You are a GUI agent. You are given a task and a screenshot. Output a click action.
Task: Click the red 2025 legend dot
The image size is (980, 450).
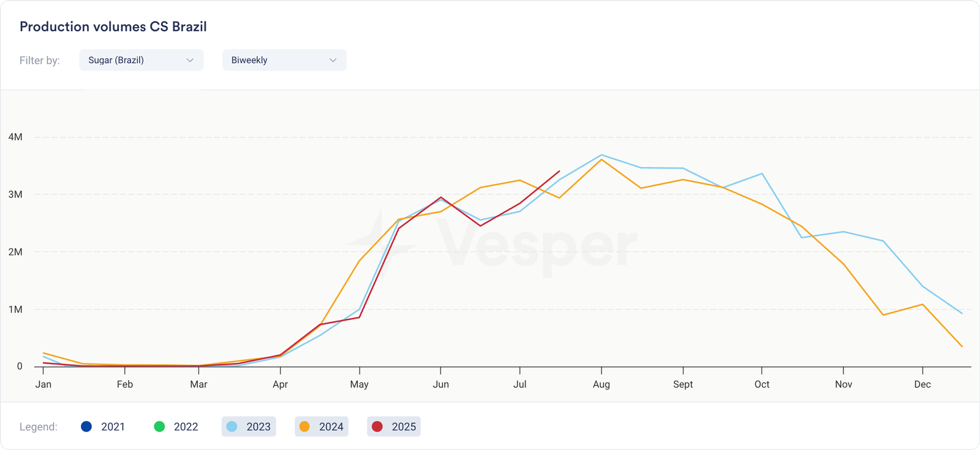coord(377,427)
